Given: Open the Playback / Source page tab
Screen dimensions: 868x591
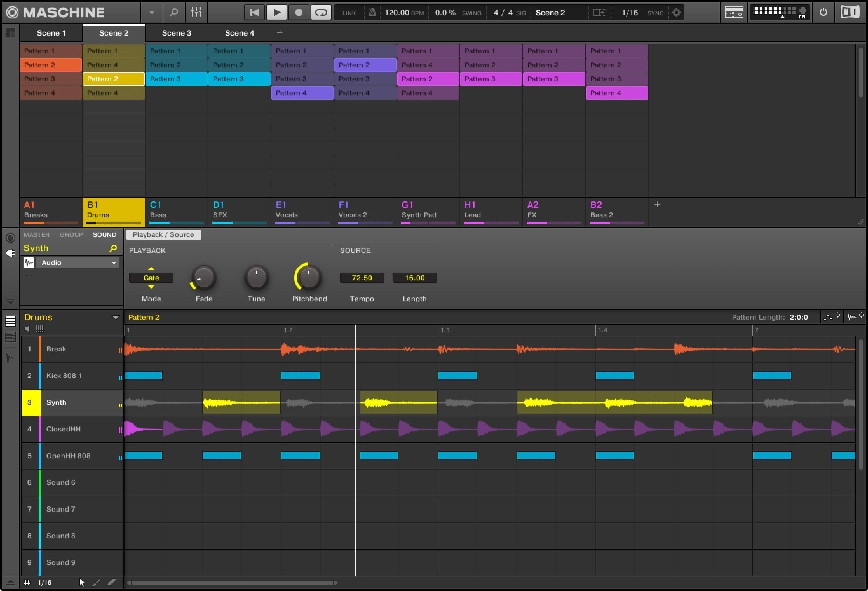Looking at the screenshot, I should pos(164,234).
